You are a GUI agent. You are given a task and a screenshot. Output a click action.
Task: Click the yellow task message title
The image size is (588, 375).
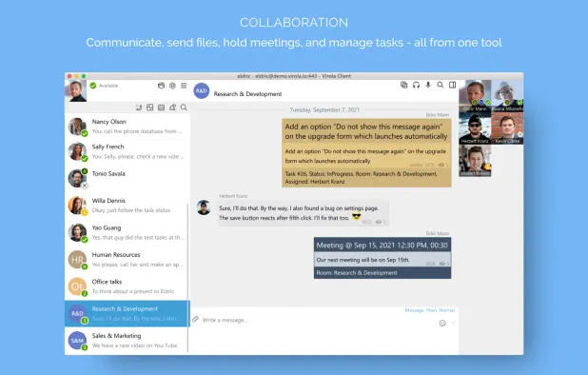pyautogui.click(x=366, y=131)
